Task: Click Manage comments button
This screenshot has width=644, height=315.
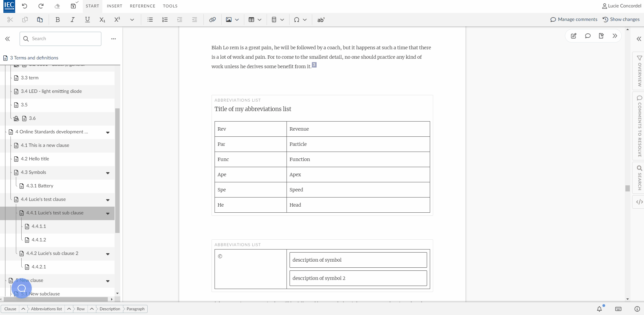Action: click(574, 20)
